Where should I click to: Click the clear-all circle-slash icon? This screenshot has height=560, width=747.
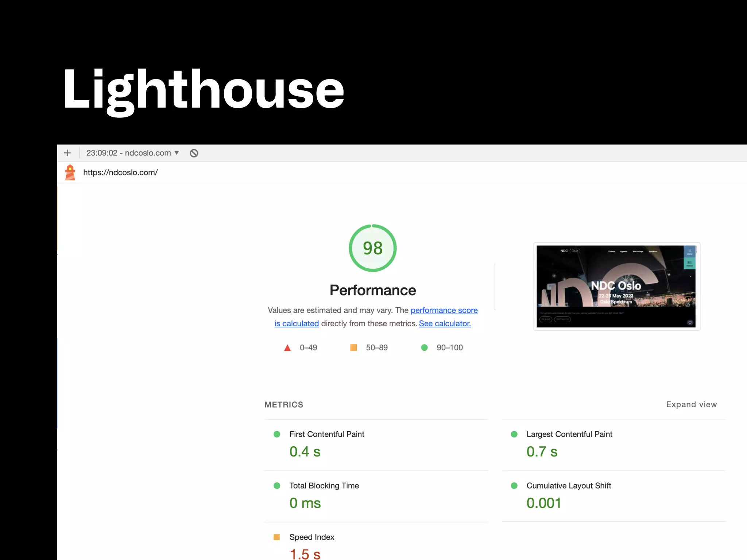[194, 153]
